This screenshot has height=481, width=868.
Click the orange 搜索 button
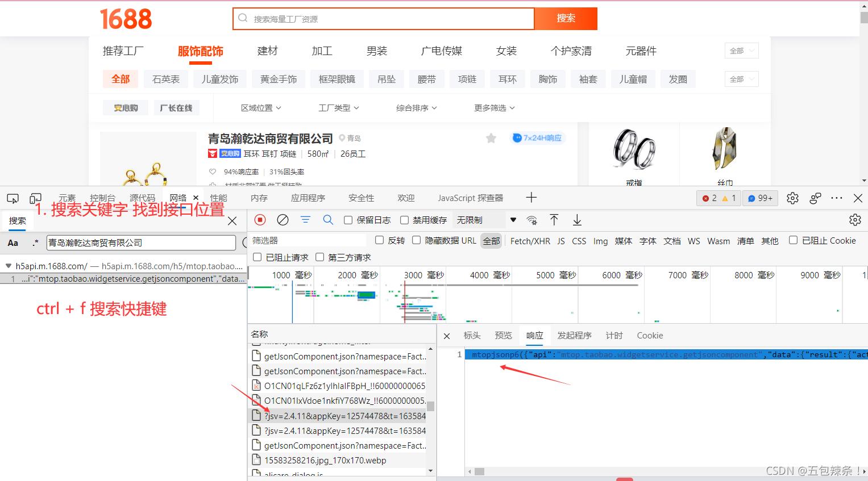[566, 18]
